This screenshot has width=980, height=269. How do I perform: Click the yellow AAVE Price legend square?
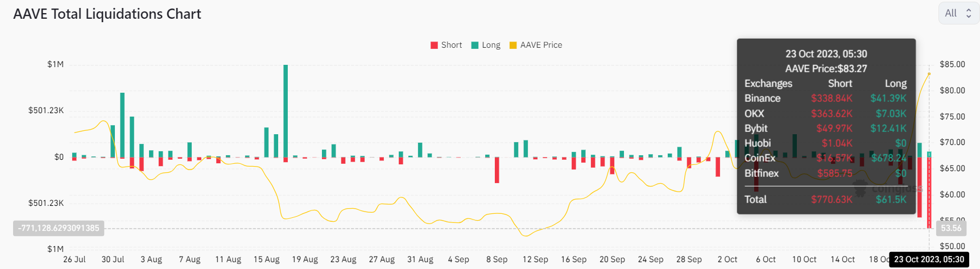(x=513, y=45)
